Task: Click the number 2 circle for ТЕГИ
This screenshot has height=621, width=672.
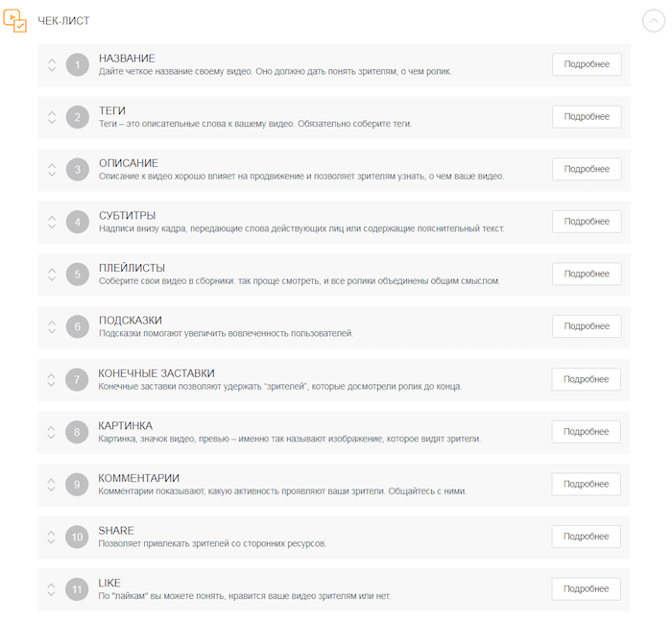Action: pos(78,117)
